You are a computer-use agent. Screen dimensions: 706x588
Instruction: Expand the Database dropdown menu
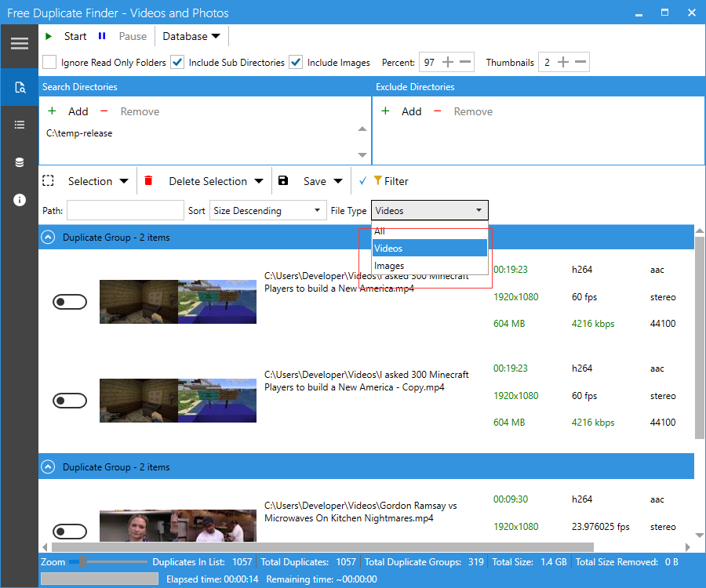pos(191,36)
